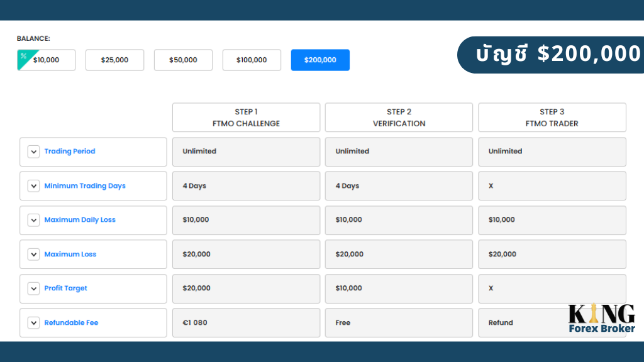Expand the Trading Period row chevron
This screenshot has height=362, width=644.
pos(34,151)
